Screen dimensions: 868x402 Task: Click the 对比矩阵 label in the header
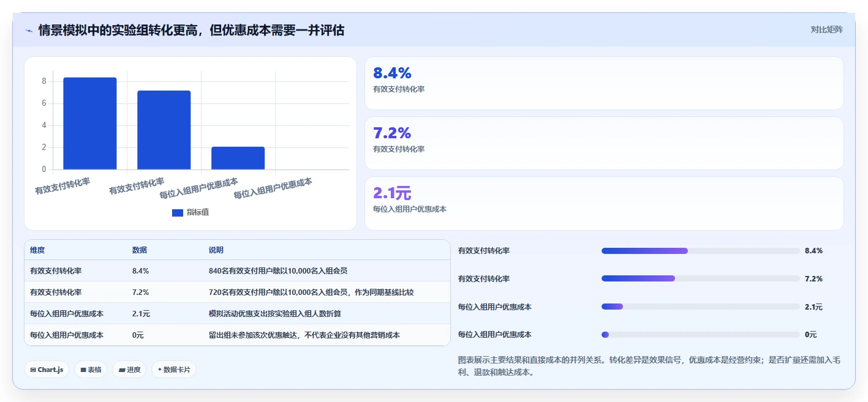(826, 29)
